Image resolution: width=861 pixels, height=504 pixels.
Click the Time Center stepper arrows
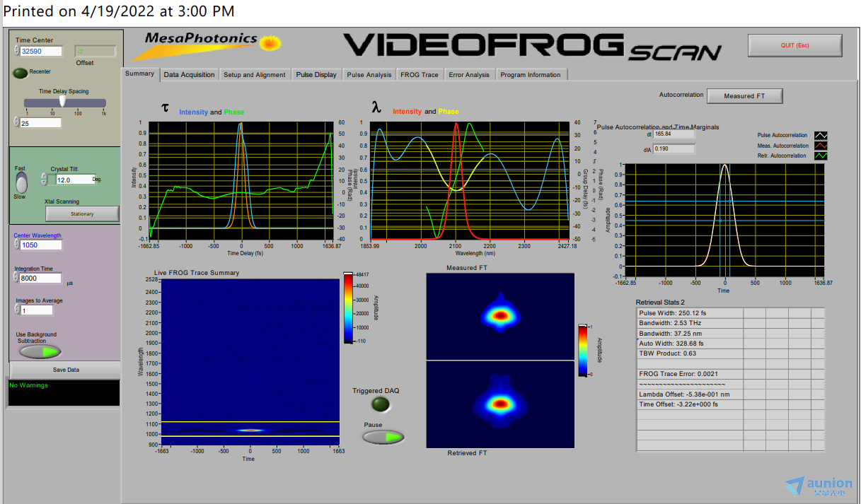coord(17,52)
